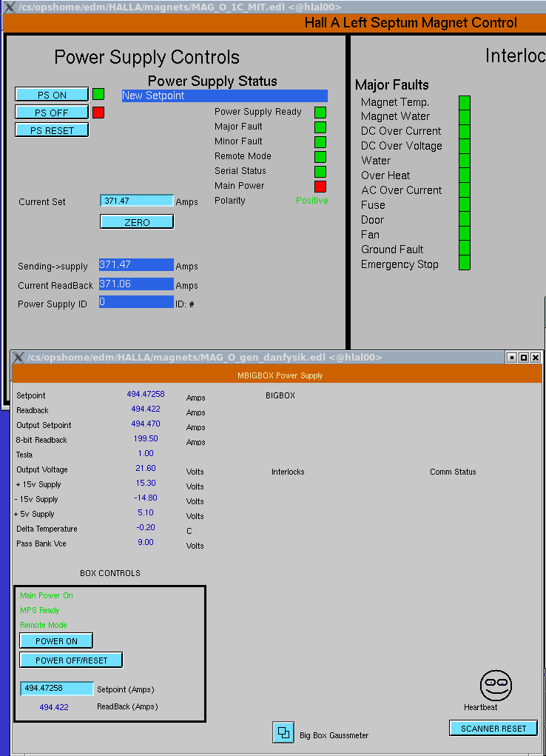The height and width of the screenshot is (756, 546).
Task: Click the Positive polarity text
Action: [311, 201]
